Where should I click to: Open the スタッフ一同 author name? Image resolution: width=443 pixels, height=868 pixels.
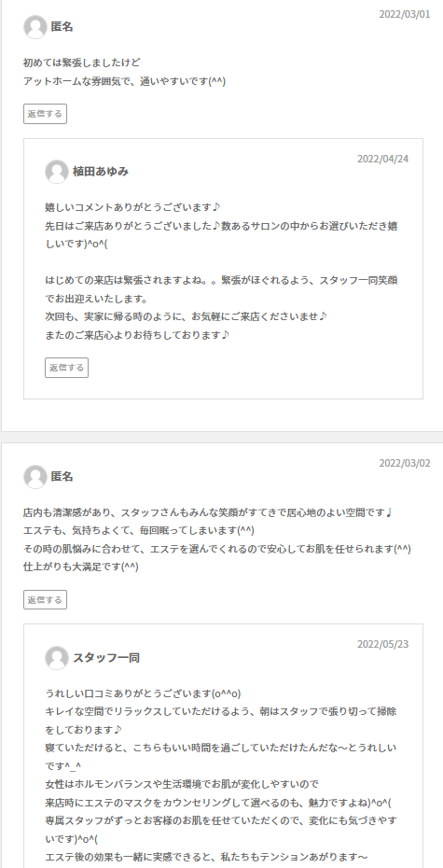pos(106,658)
